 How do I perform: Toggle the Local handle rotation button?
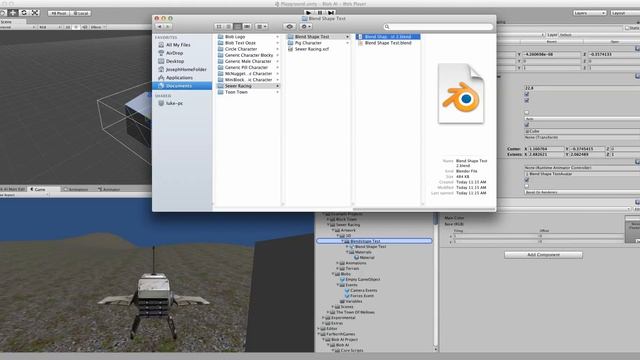pyautogui.click(x=81, y=13)
